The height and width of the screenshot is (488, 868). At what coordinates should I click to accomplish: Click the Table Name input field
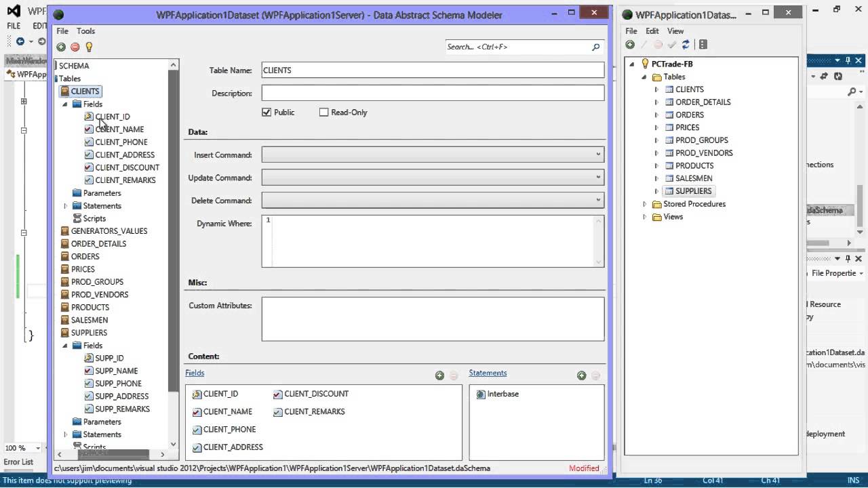coord(433,70)
